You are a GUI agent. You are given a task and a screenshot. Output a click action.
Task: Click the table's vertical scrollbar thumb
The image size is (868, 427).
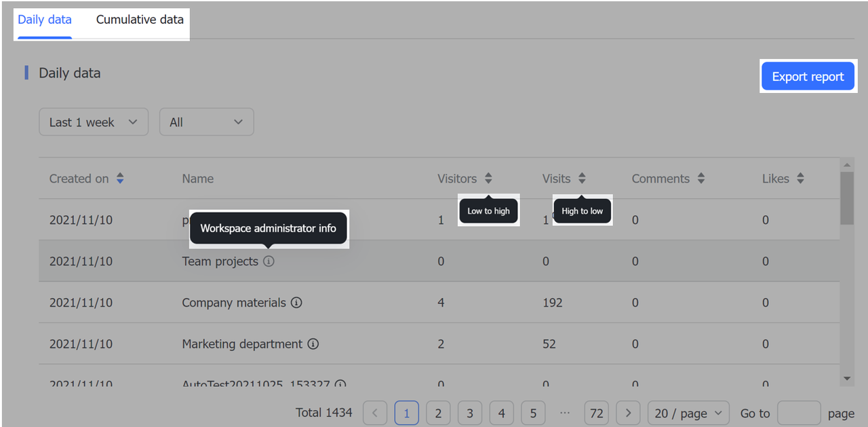[847, 197]
